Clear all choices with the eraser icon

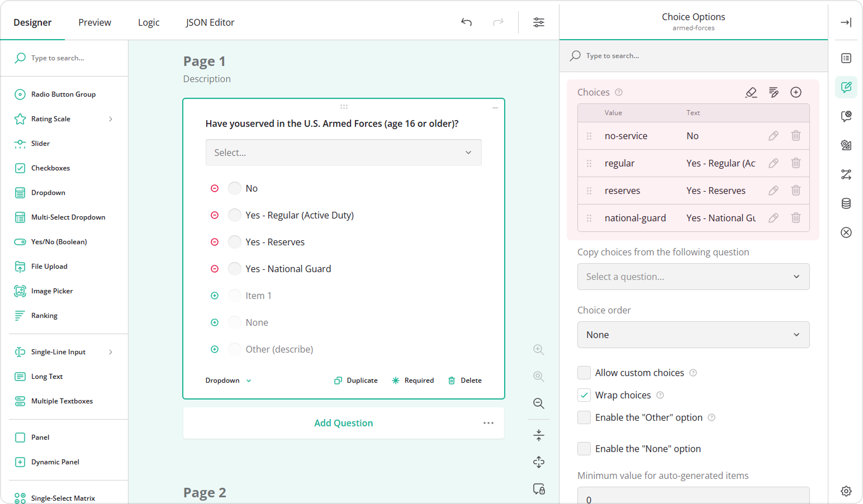751,92
